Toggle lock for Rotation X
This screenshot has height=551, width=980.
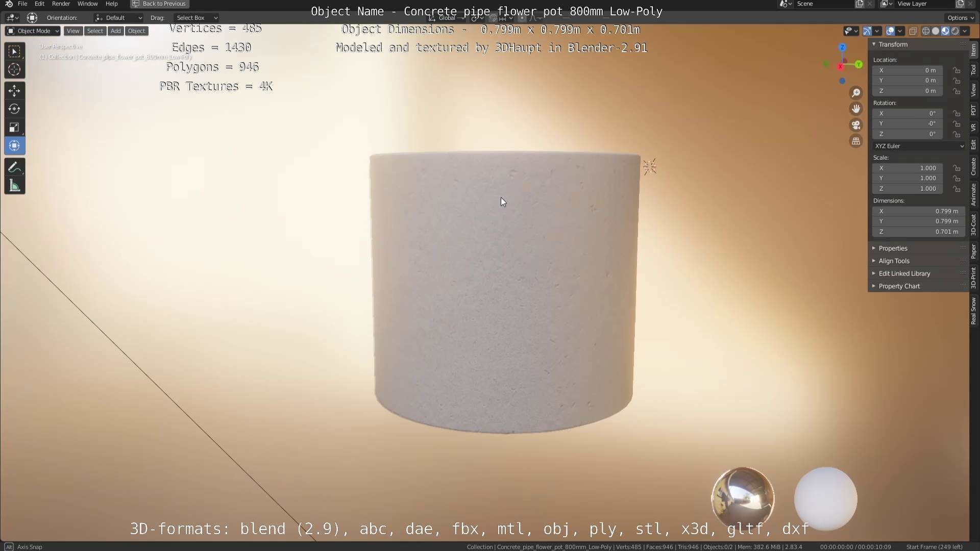pyautogui.click(x=957, y=113)
